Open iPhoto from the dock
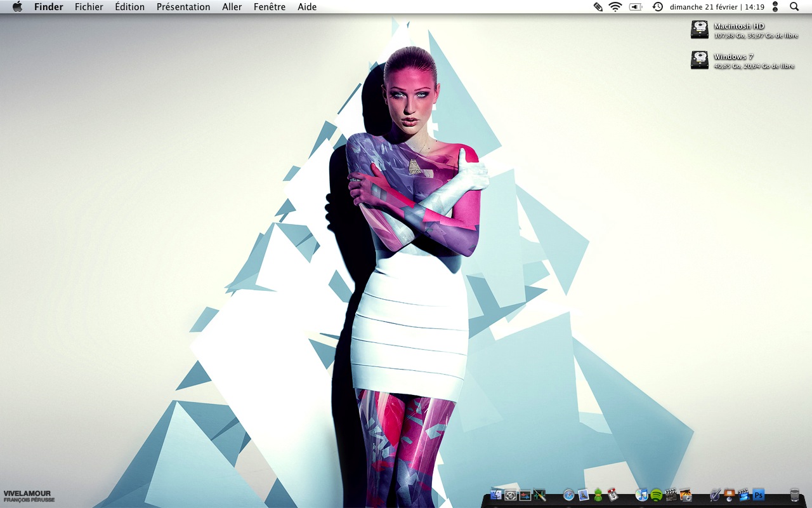The width and height of the screenshot is (812, 508). coord(685,495)
